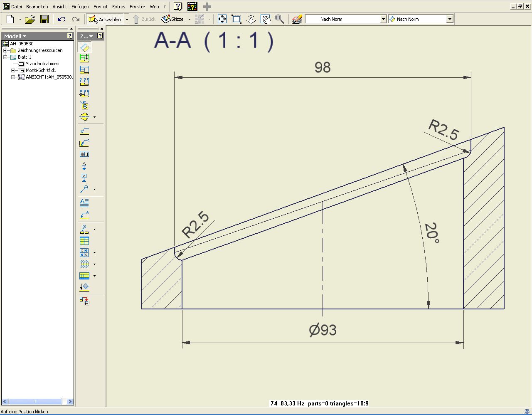Choose the Hole/Thread Notes tool
Screen dimensions: 532x415
(x=84, y=106)
